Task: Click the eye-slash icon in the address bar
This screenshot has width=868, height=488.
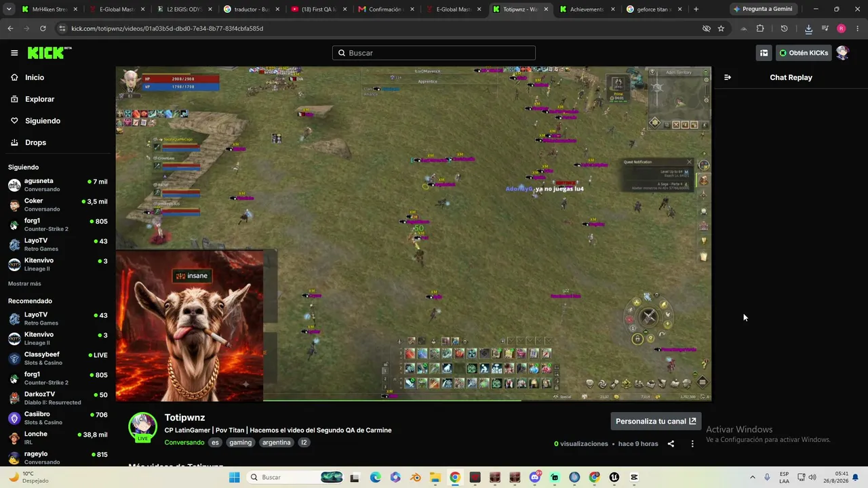Action: pos(706,28)
